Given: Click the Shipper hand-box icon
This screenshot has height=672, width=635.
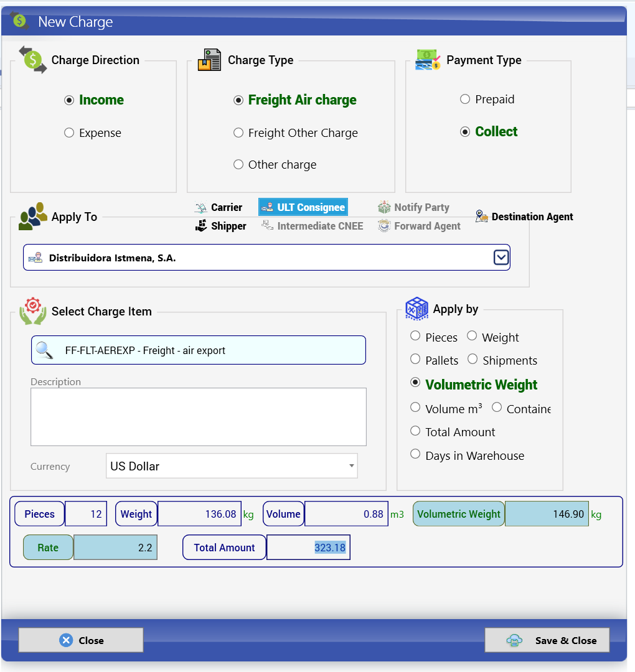Looking at the screenshot, I should 200,225.
